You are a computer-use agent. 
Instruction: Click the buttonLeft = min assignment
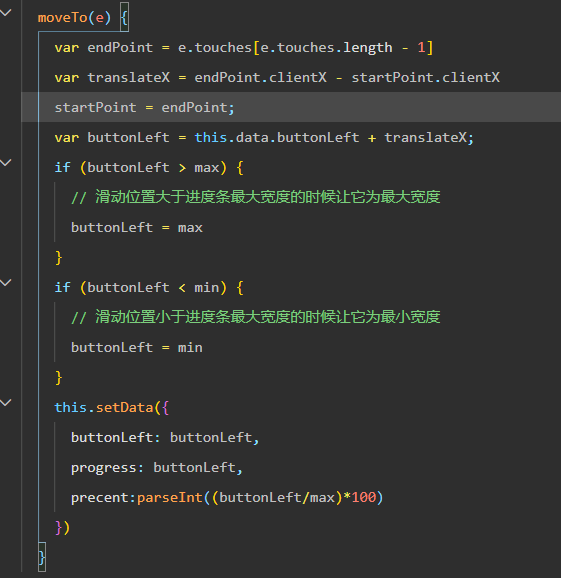coord(137,348)
